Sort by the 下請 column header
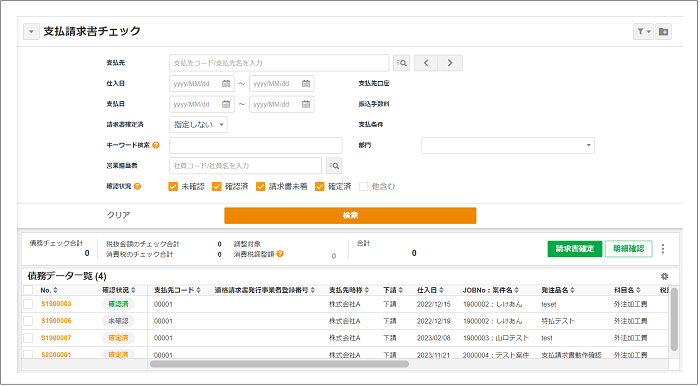700x386 pixels. tap(393, 290)
